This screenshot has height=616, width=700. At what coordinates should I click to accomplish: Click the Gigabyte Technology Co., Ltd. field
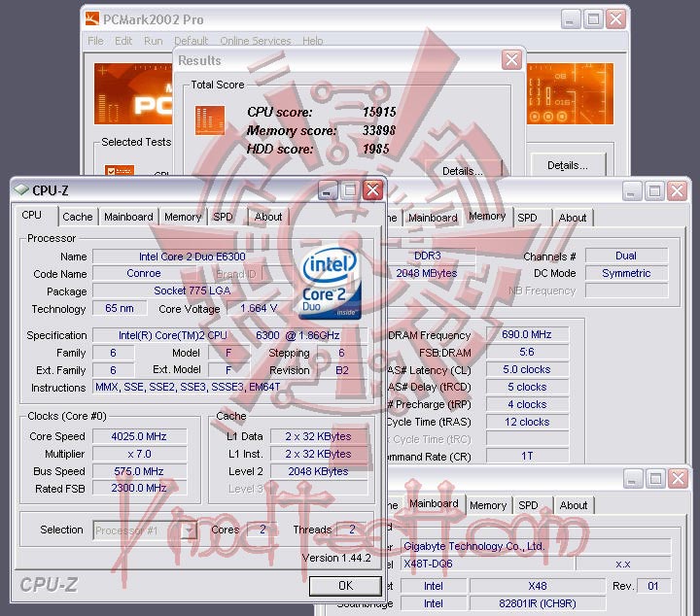(x=536, y=546)
